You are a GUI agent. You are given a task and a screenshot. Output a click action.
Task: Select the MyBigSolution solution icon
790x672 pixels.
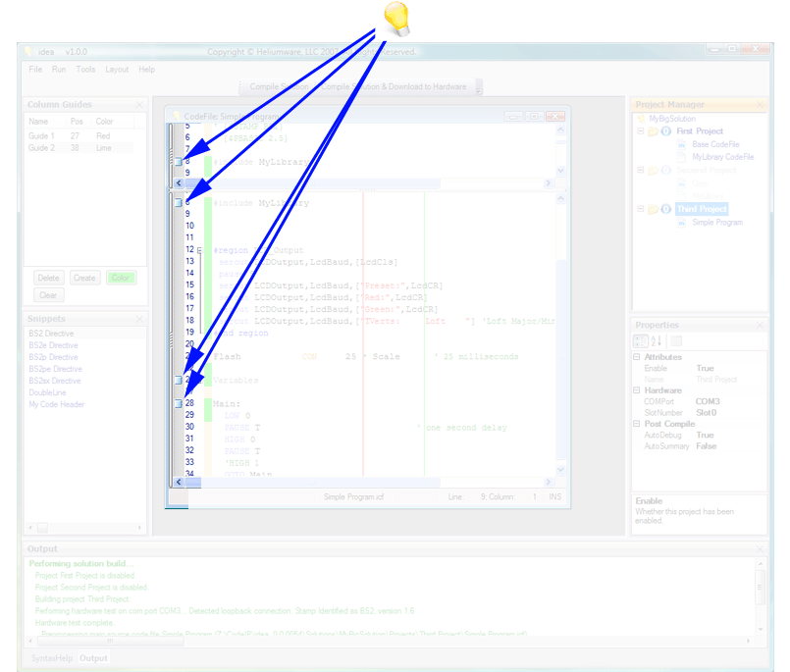tap(641, 119)
